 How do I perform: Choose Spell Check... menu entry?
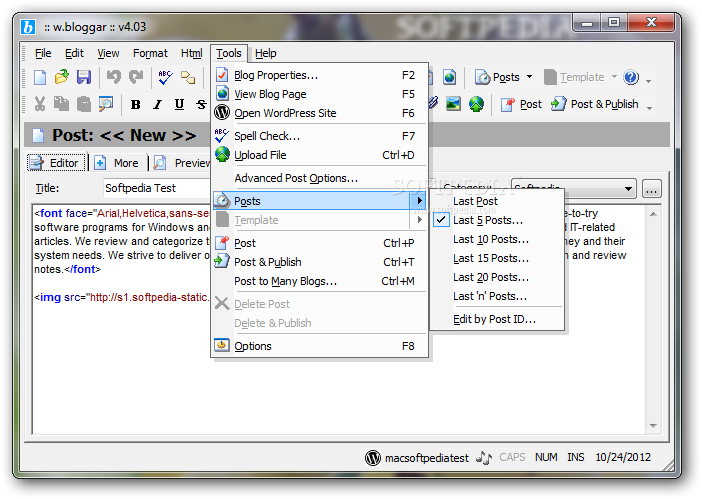[x=319, y=136]
